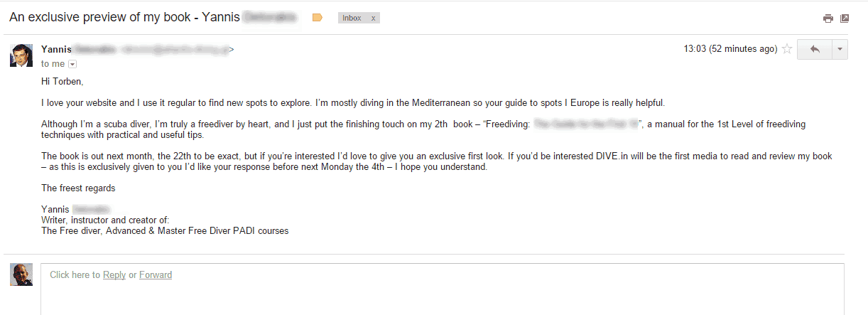
Task: Show details arrow next to "to me"
Action: click(72, 64)
